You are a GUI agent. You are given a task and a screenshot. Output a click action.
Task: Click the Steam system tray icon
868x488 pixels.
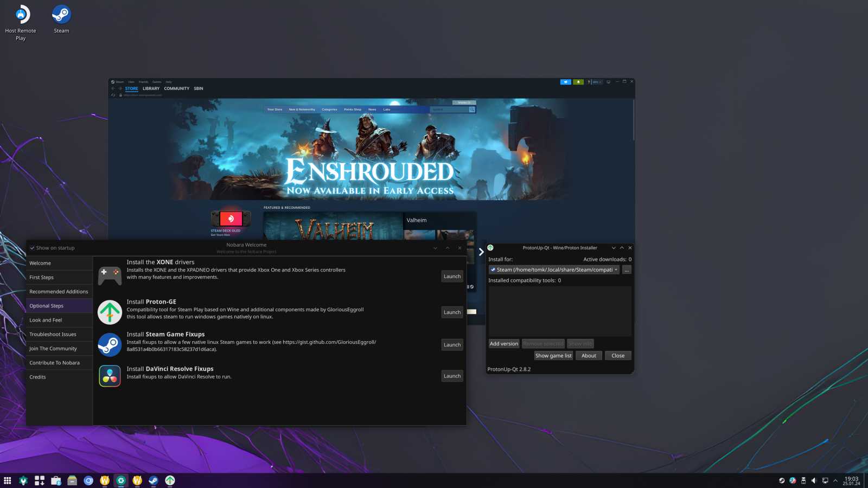(782, 480)
